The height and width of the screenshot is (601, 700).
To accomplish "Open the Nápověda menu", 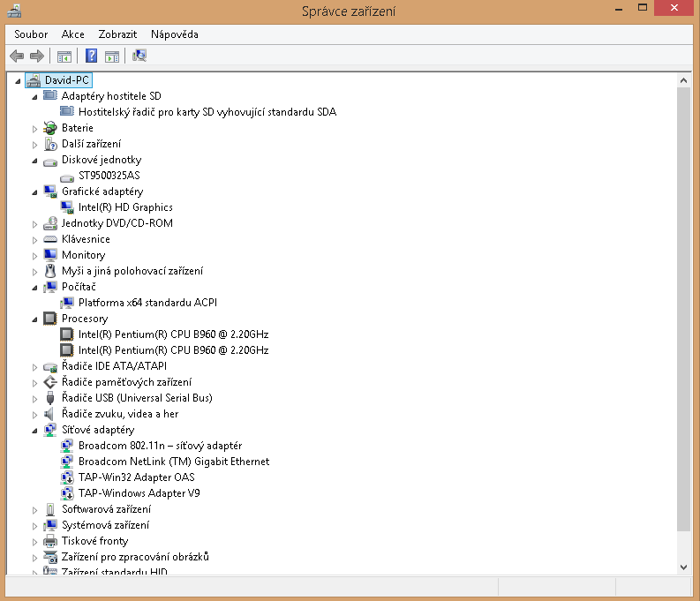I will coord(175,34).
